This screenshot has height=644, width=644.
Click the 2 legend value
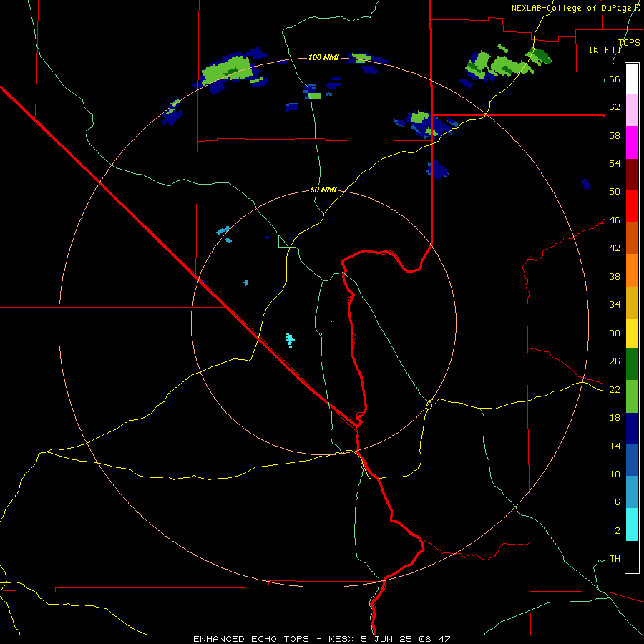[618, 531]
